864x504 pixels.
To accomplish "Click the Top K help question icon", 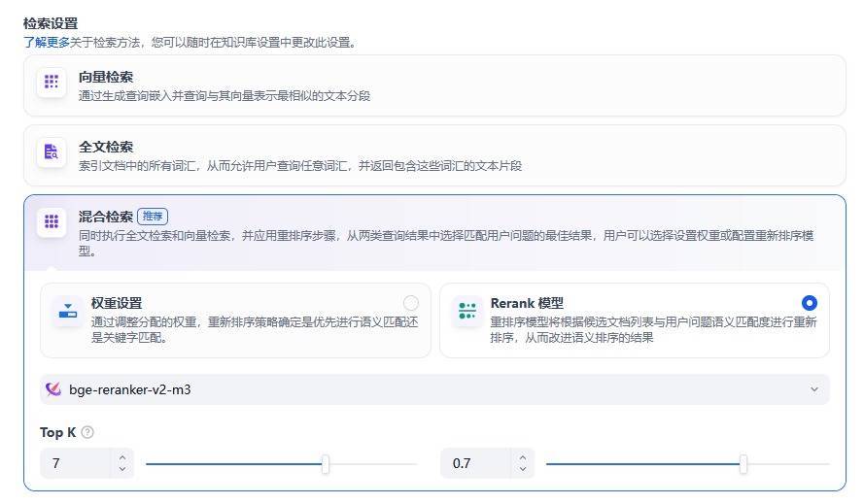I will (x=87, y=432).
